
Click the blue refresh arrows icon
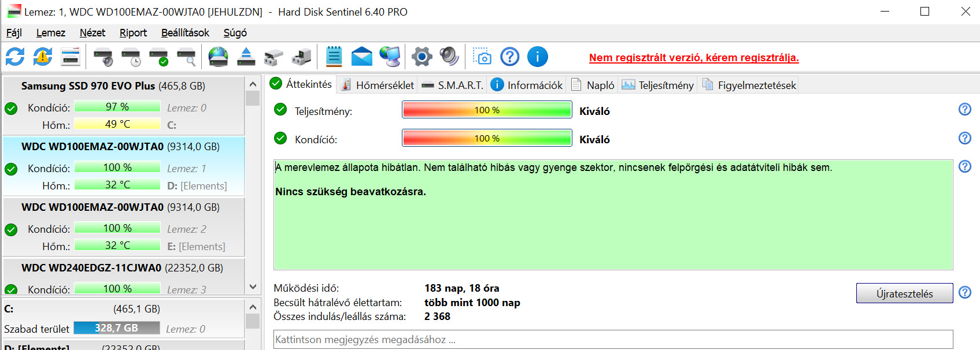[x=14, y=57]
